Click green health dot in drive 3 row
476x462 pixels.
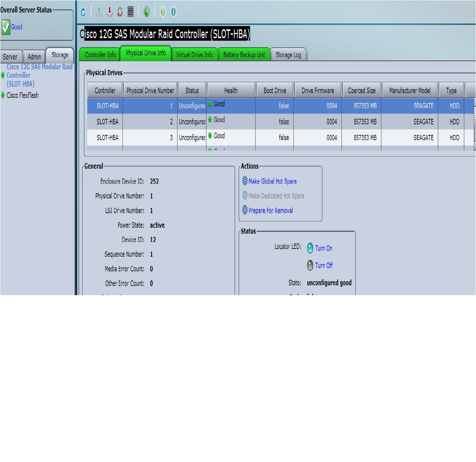(210, 136)
